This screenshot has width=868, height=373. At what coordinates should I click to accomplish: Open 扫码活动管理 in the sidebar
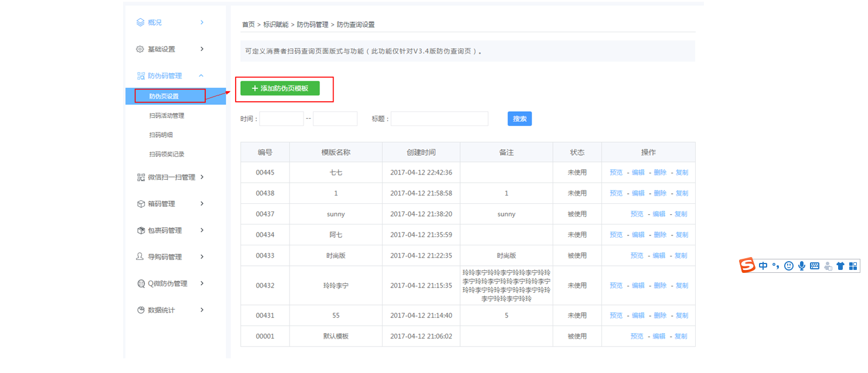[166, 116]
